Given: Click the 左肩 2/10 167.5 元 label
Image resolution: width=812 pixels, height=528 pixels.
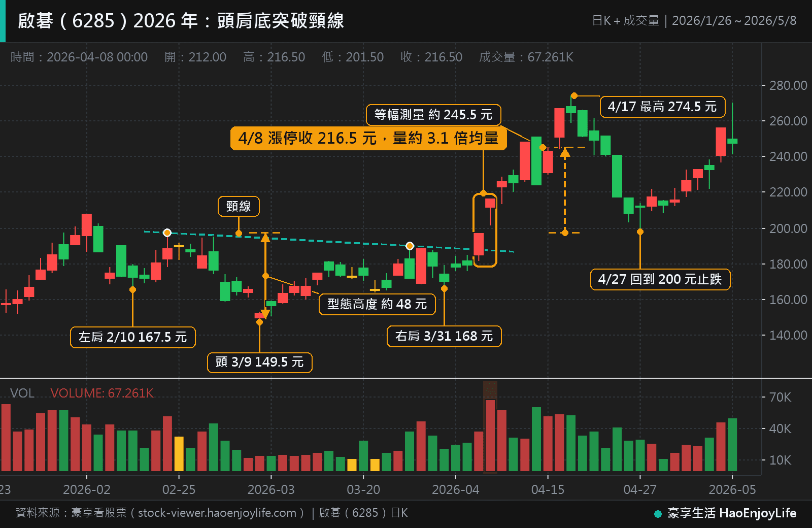Looking at the screenshot, I should pyautogui.click(x=133, y=337).
